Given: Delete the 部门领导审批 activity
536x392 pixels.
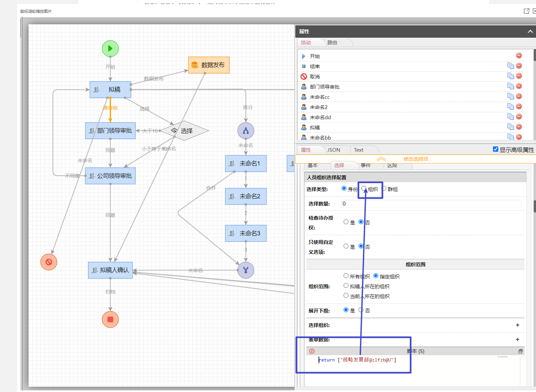Looking at the screenshot, I should [519, 86].
